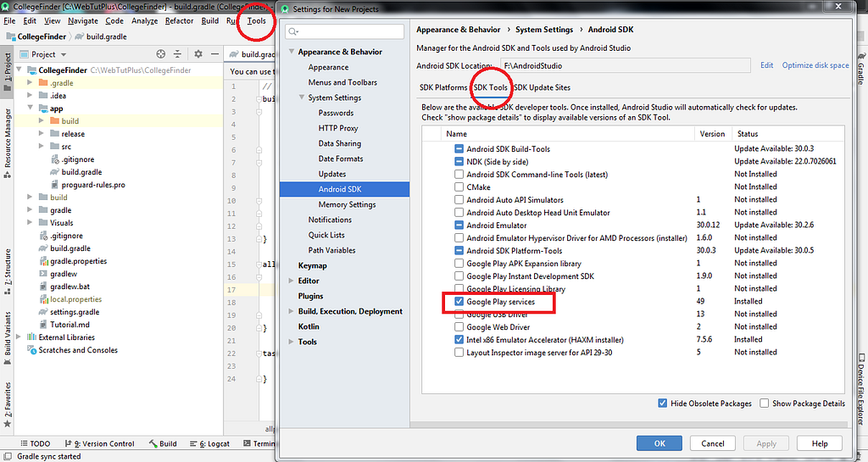The height and width of the screenshot is (462, 868).
Task: Uncheck Google Play services checkbox
Action: point(459,302)
